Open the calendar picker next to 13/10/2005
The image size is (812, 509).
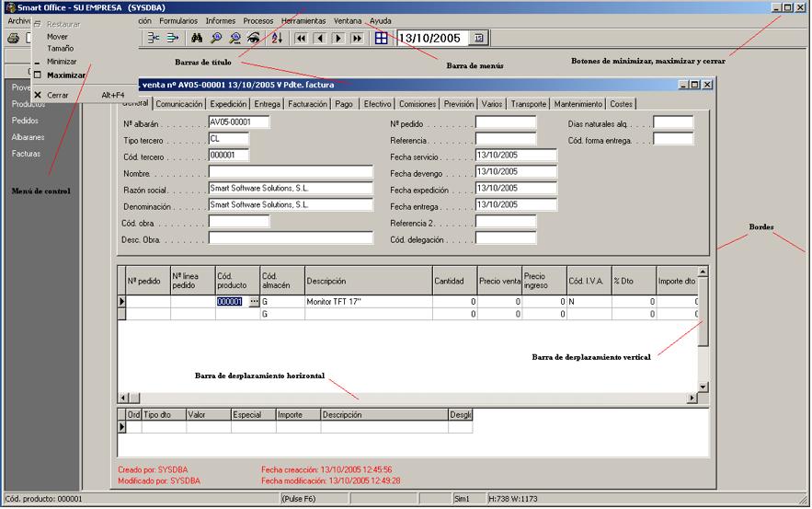[478, 39]
